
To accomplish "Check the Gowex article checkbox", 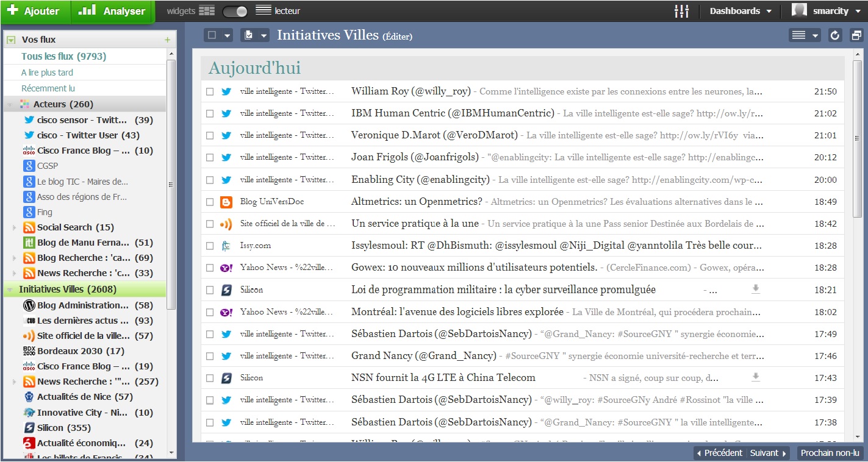I will coord(210,268).
